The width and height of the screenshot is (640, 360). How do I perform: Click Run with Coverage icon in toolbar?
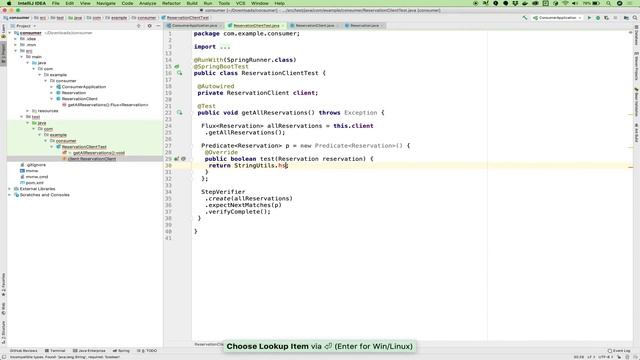(x=607, y=18)
